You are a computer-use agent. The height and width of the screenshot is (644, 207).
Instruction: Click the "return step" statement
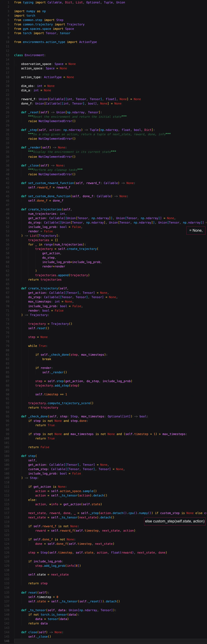(x=38, y=584)
